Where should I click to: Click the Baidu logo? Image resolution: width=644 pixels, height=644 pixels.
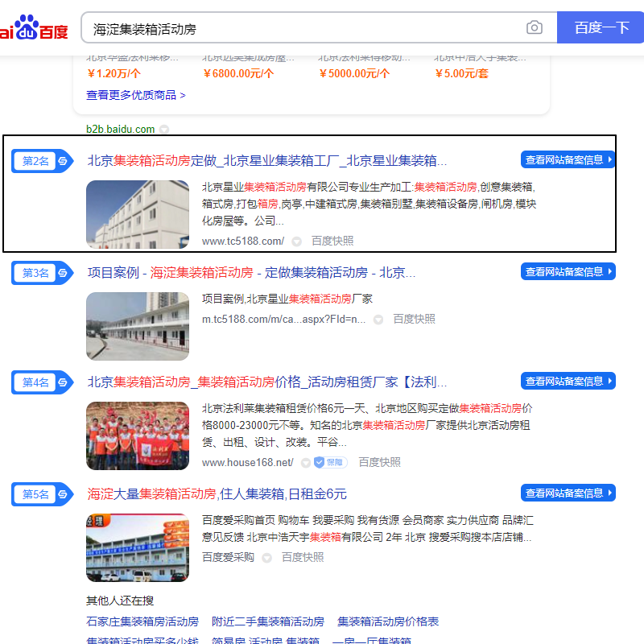pos(34,27)
